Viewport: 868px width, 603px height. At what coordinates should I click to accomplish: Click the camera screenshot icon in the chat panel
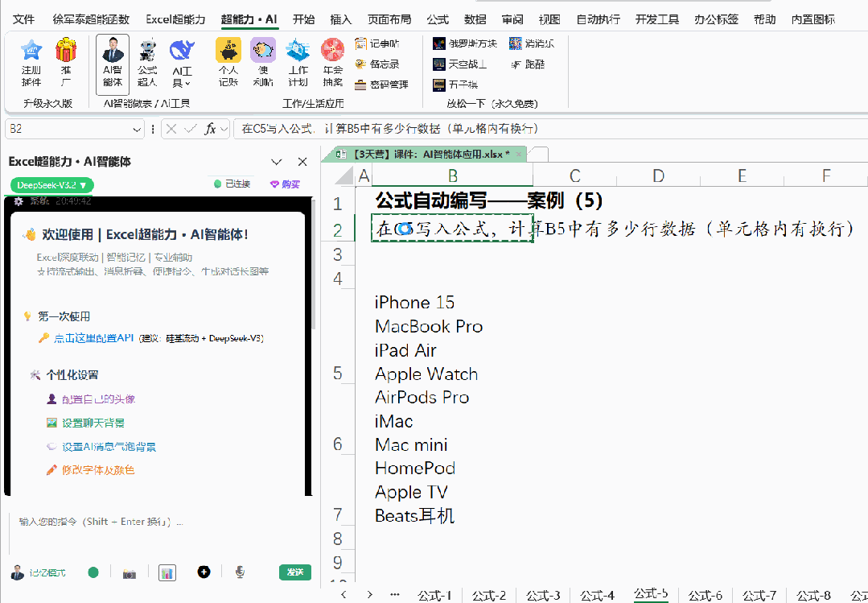click(x=130, y=573)
